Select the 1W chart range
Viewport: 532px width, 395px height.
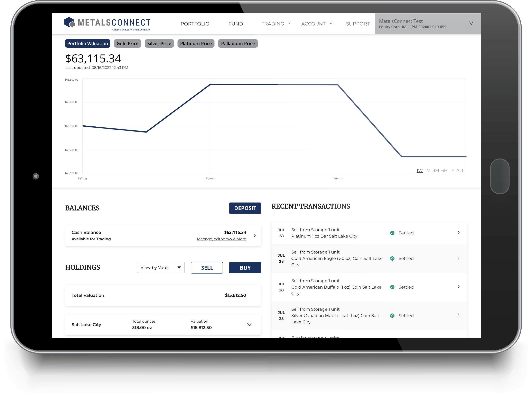point(419,170)
